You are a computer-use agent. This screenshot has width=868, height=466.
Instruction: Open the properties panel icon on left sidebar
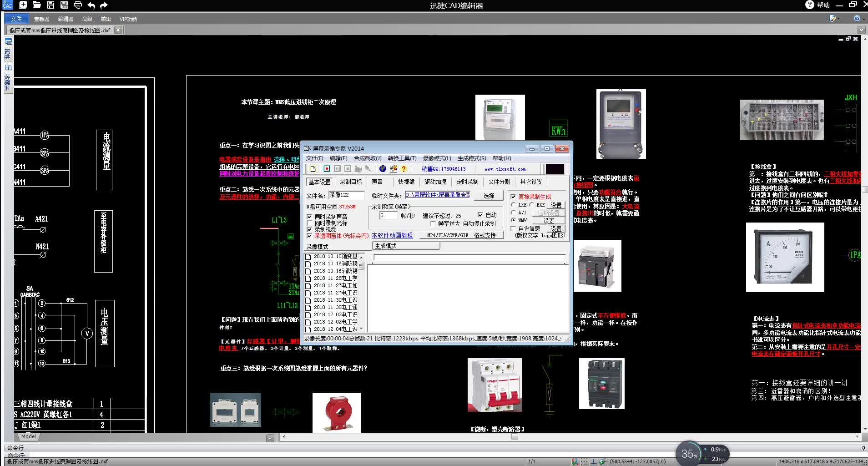pyautogui.click(x=8, y=41)
